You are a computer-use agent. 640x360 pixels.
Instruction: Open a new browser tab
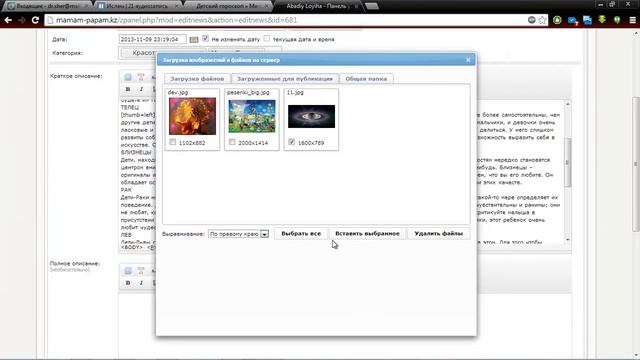371,6
